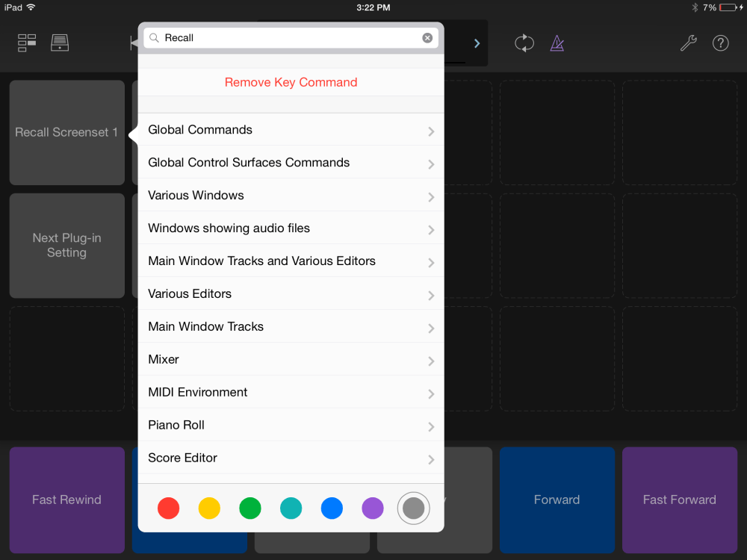Open the Score Editor commands category
Image resolution: width=747 pixels, height=560 pixels.
point(291,458)
